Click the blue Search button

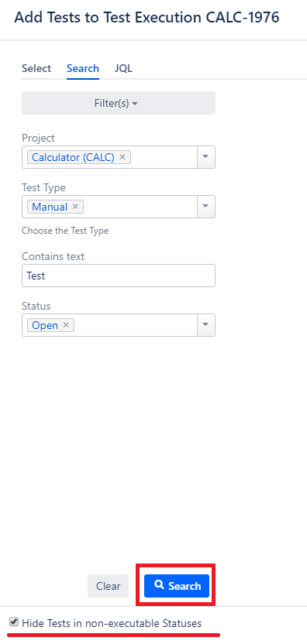click(x=177, y=586)
